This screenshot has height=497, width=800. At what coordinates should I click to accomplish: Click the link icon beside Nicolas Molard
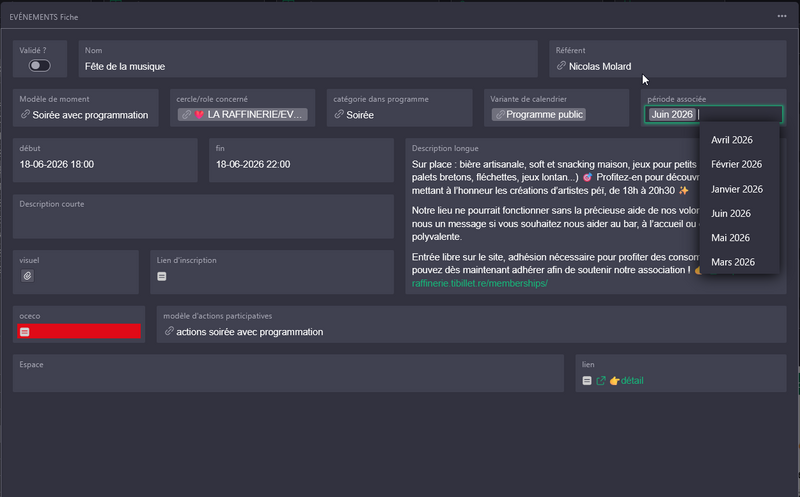561,67
